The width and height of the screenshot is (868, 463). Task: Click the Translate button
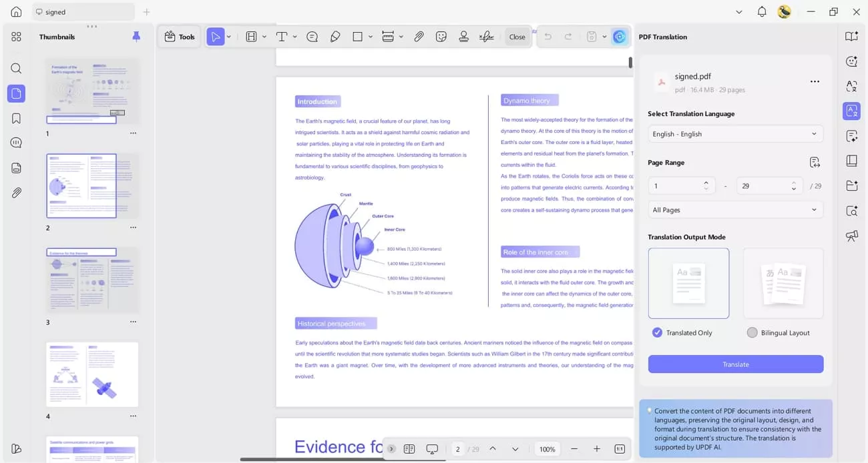pyautogui.click(x=735, y=364)
